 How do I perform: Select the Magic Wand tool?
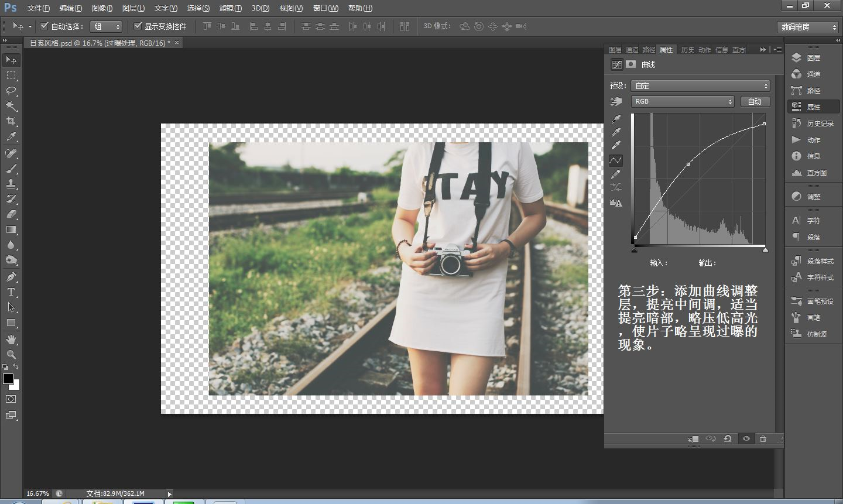click(x=11, y=106)
